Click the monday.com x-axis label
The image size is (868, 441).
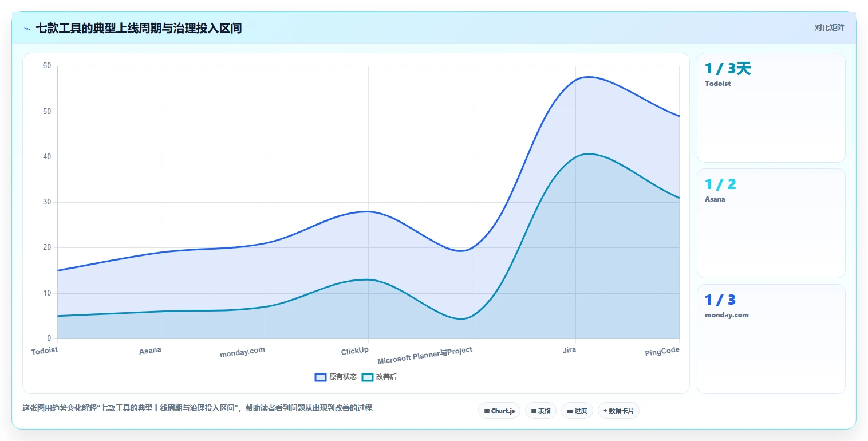coord(243,352)
